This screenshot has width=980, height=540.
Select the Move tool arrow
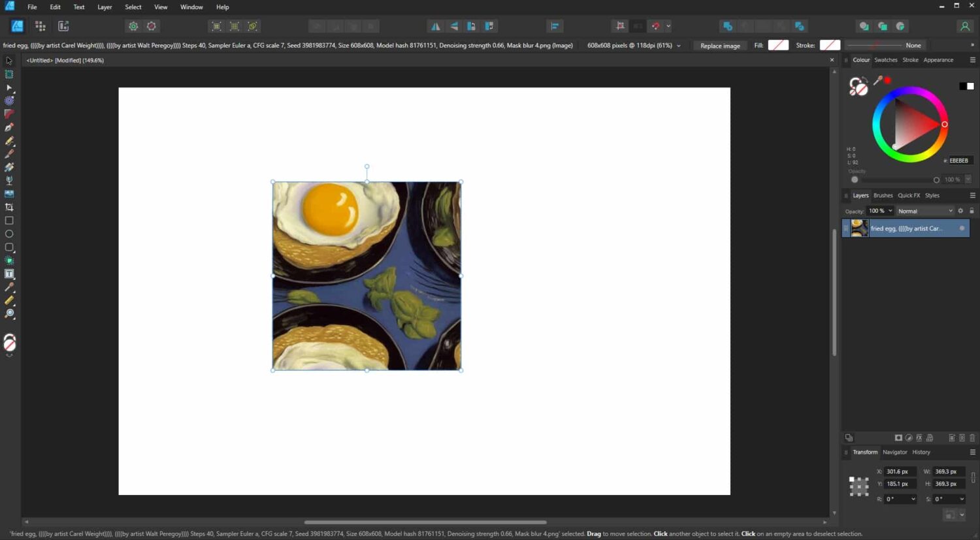click(9, 61)
